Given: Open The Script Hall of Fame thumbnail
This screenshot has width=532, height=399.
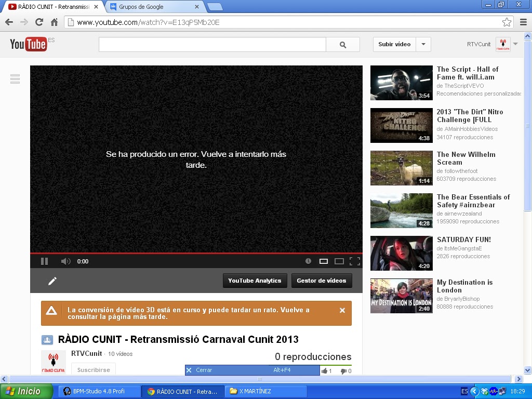Looking at the screenshot, I should tap(402, 83).
